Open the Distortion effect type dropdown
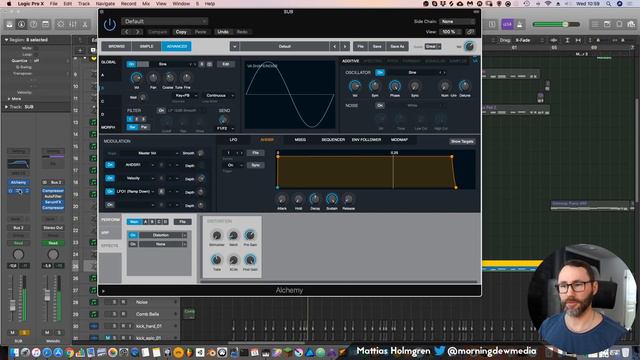Screen dimensions: 640x360 (x=163, y=235)
